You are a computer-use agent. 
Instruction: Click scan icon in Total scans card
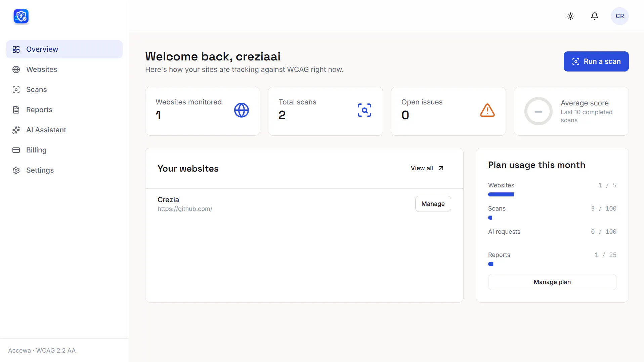click(x=364, y=110)
